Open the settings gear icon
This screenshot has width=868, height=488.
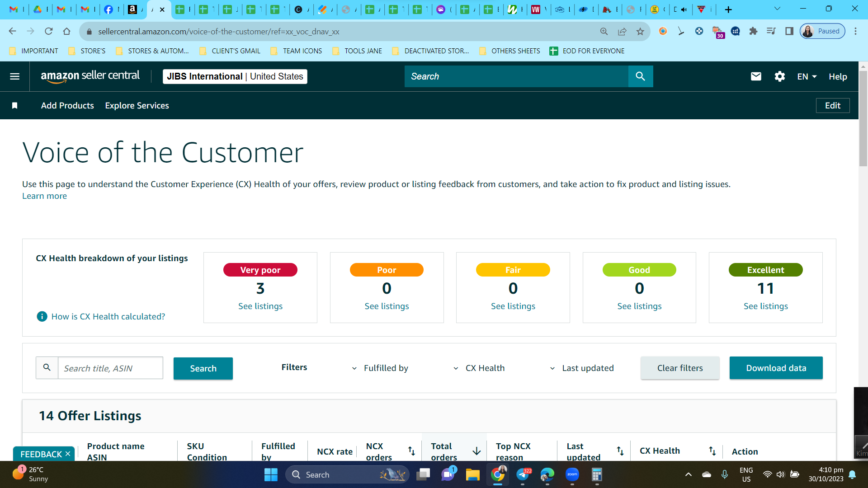click(x=779, y=76)
